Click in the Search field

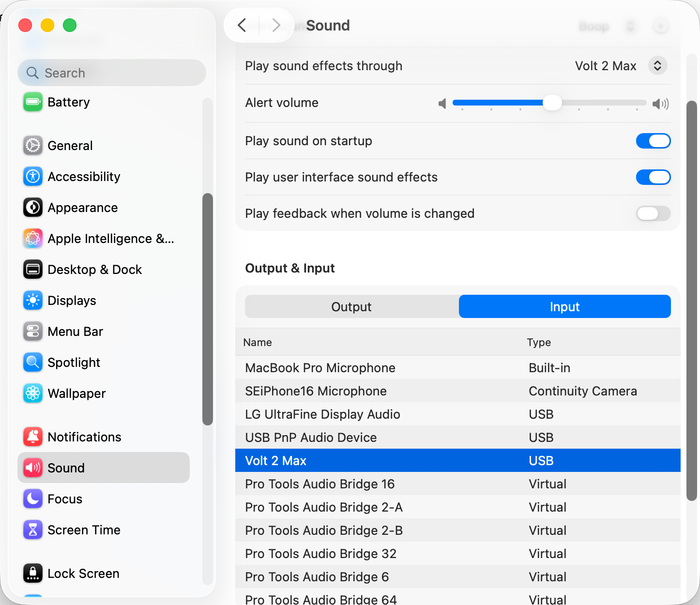[112, 73]
